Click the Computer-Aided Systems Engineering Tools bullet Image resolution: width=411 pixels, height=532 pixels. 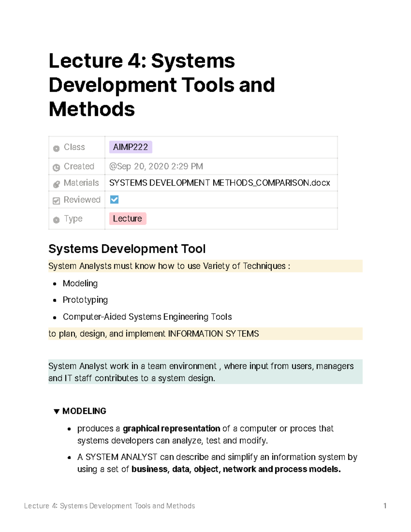click(147, 317)
